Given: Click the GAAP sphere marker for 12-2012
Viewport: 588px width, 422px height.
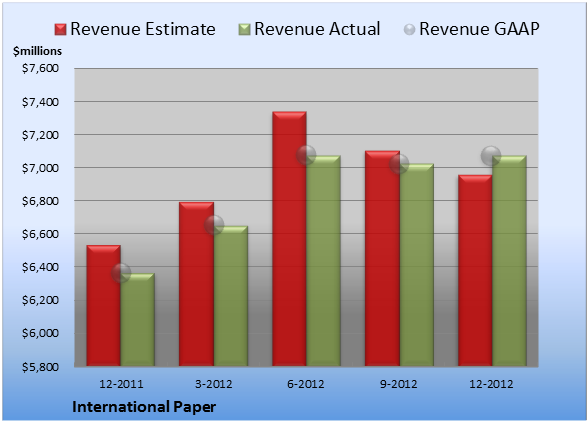Looking at the screenshot, I should tap(491, 155).
